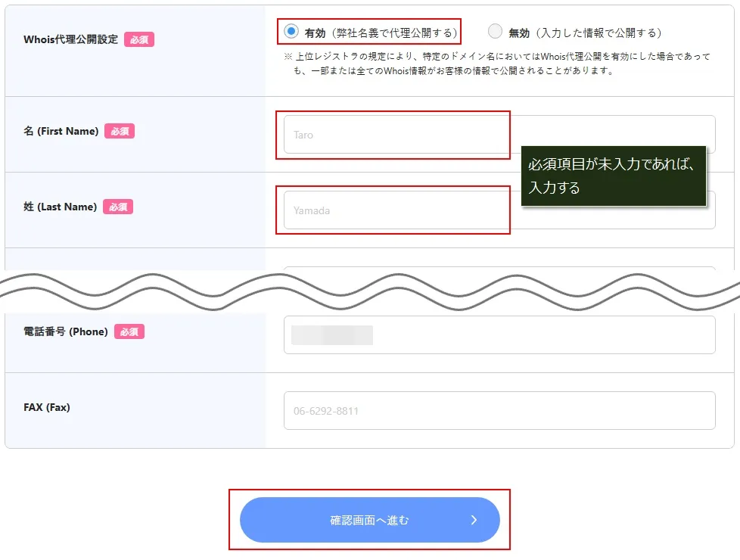This screenshot has height=560, width=740.
Task: Click the 必須 badge beside First Name
Action: tap(120, 131)
